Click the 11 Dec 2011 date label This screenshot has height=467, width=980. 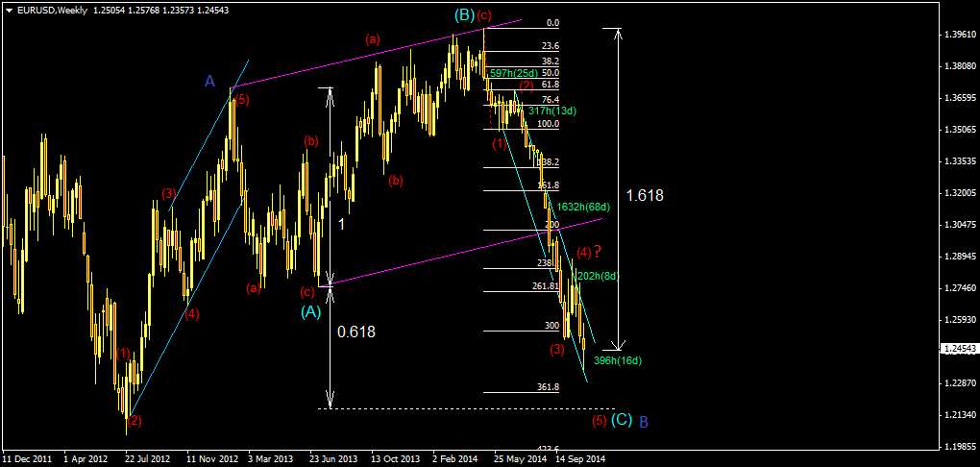pos(27,459)
